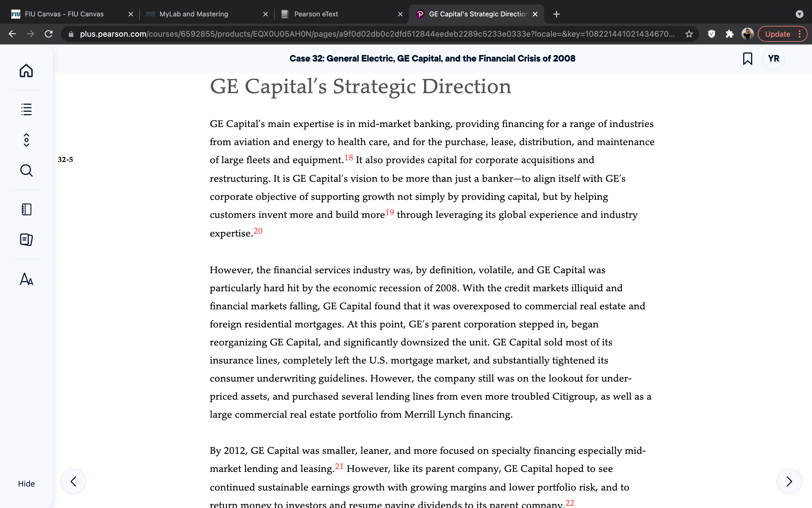Click the browser Back arrow
The image size is (812, 508).
coord(12,34)
